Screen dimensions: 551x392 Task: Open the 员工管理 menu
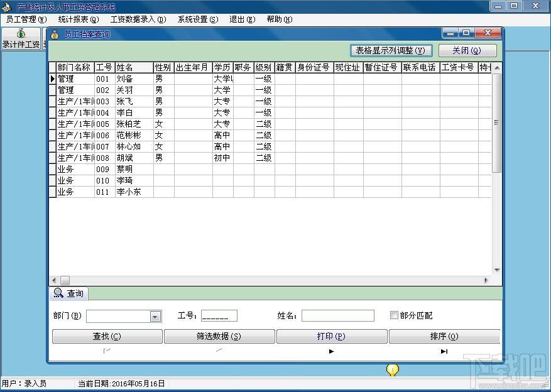point(26,19)
